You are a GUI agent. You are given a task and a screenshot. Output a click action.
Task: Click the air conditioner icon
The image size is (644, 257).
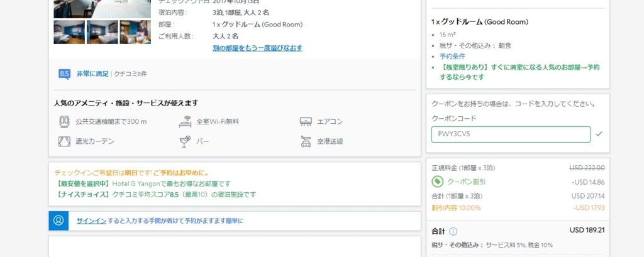[306, 121]
